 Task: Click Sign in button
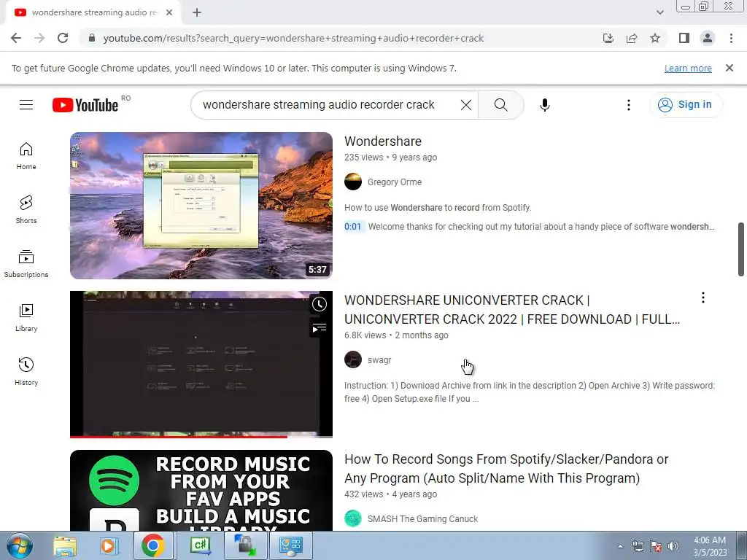(686, 105)
